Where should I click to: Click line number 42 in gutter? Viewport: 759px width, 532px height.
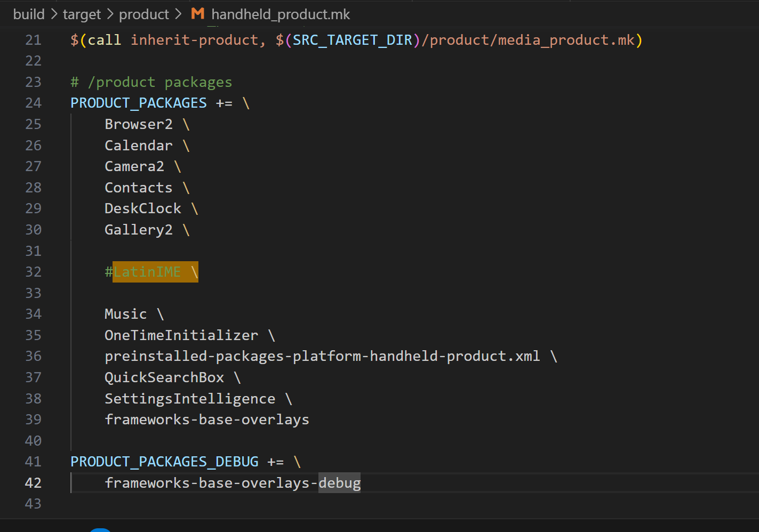click(x=33, y=483)
